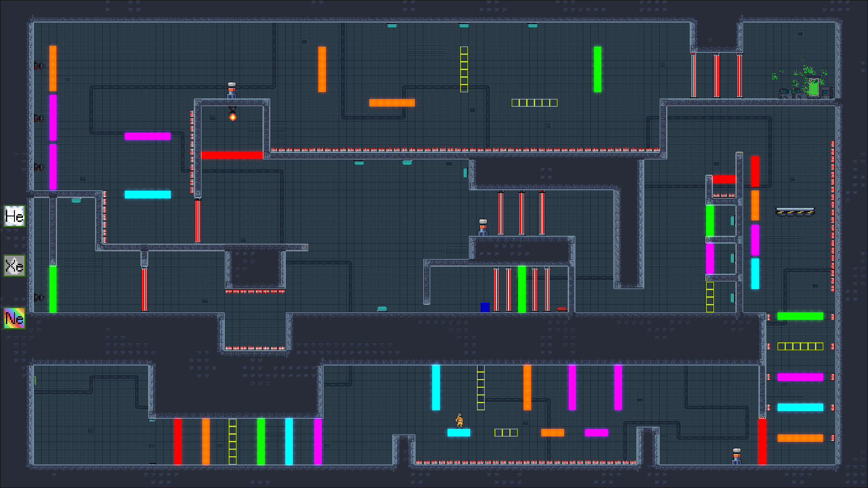Click the wall cannon beside the orange bar
868x488 pixels.
(x=39, y=66)
